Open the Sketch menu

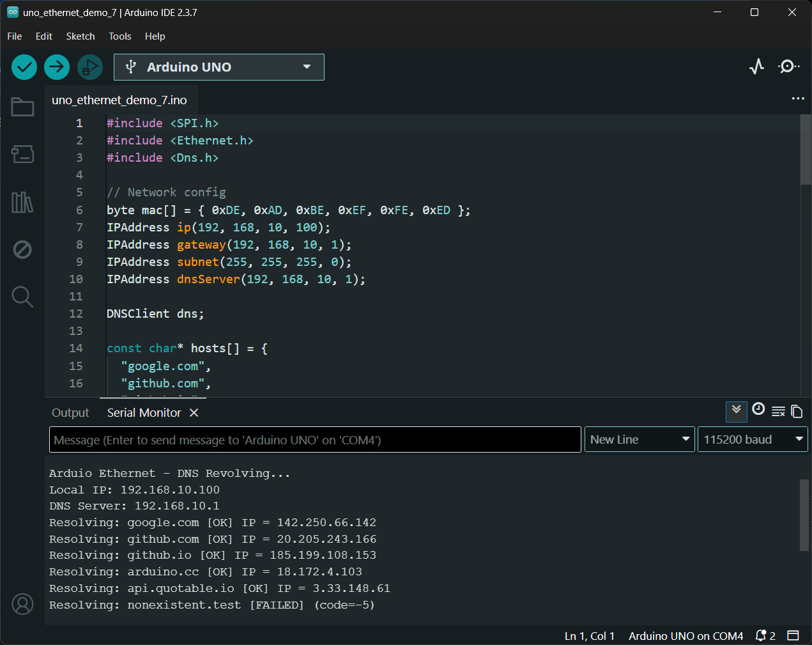pyautogui.click(x=80, y=36)
